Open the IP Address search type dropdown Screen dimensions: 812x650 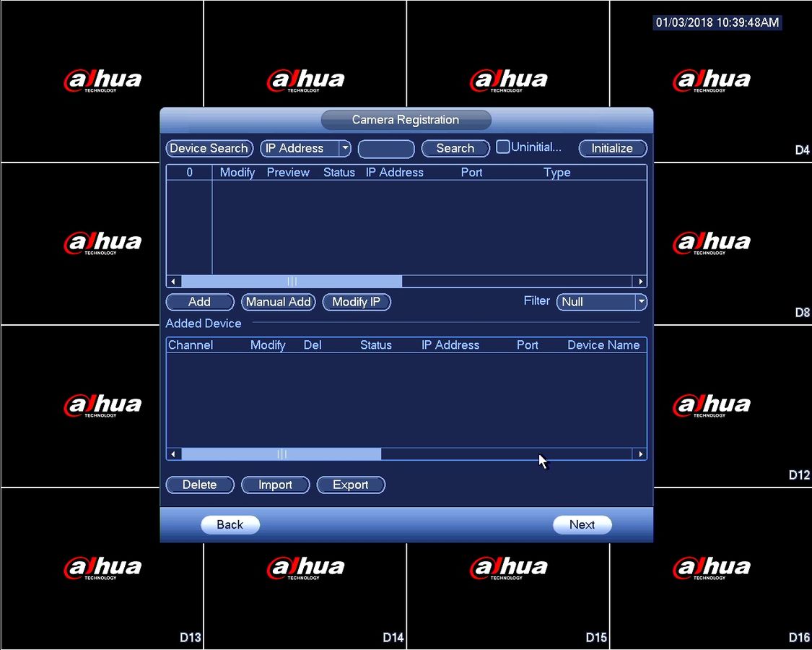[x=305, y=148]
